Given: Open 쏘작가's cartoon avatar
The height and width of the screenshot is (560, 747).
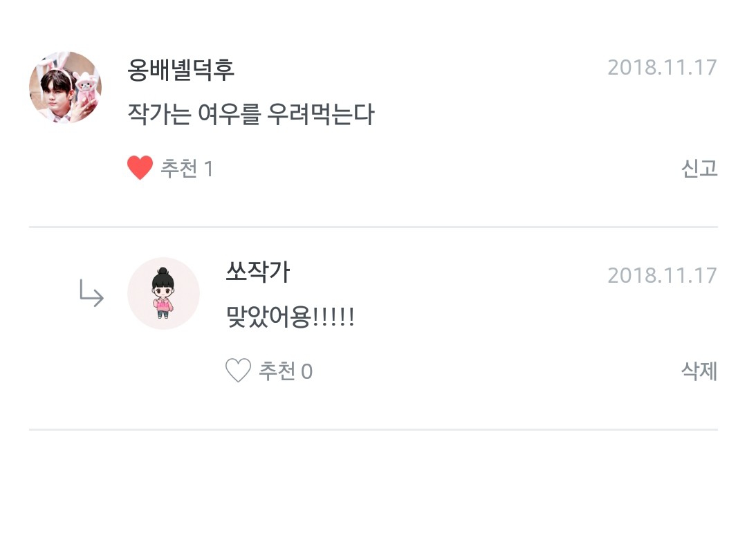Looking at the screenshot, I should 163,293.
